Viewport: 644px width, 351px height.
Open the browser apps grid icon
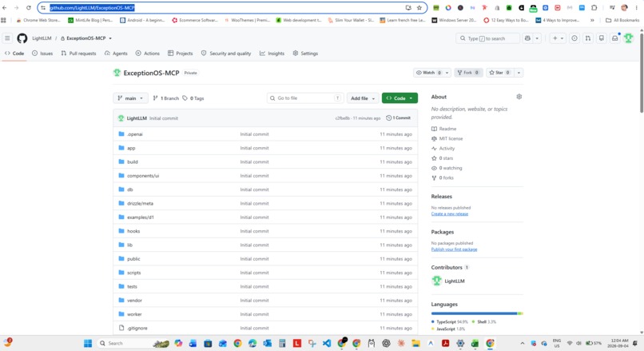click(x=4, y=20)
